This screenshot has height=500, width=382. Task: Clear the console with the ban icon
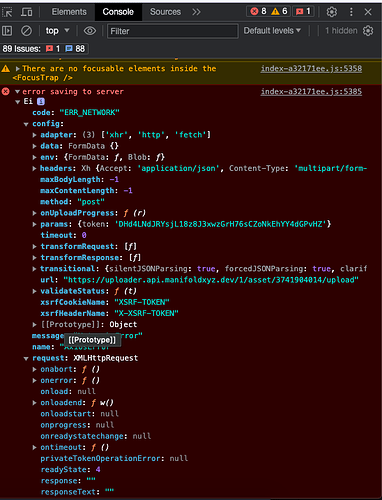[26, 31]
